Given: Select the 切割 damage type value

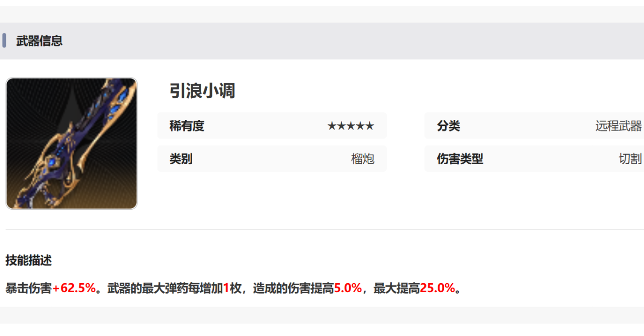Looking at the screenshot, I should 630,159.
